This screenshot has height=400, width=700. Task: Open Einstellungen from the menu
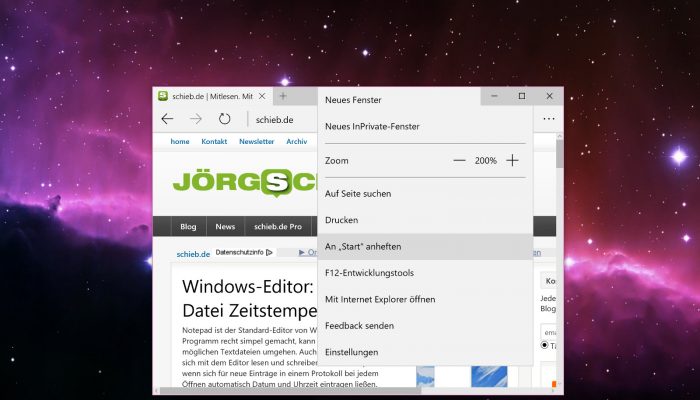click(x=425, y=352)
